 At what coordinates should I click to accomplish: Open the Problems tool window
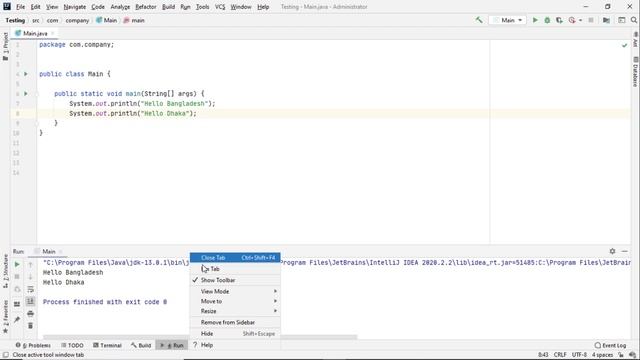click(33, 345)
